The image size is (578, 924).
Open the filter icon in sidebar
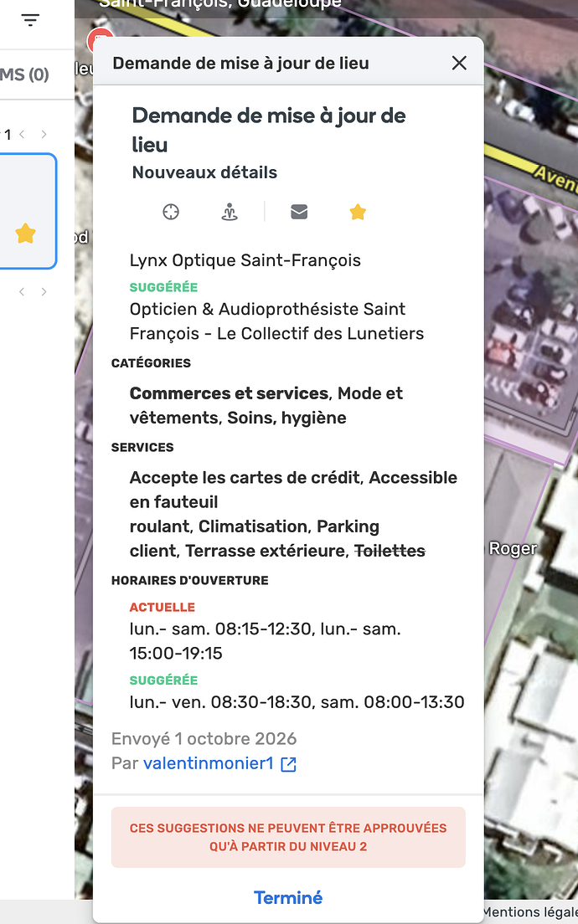(x=30, y=20)
